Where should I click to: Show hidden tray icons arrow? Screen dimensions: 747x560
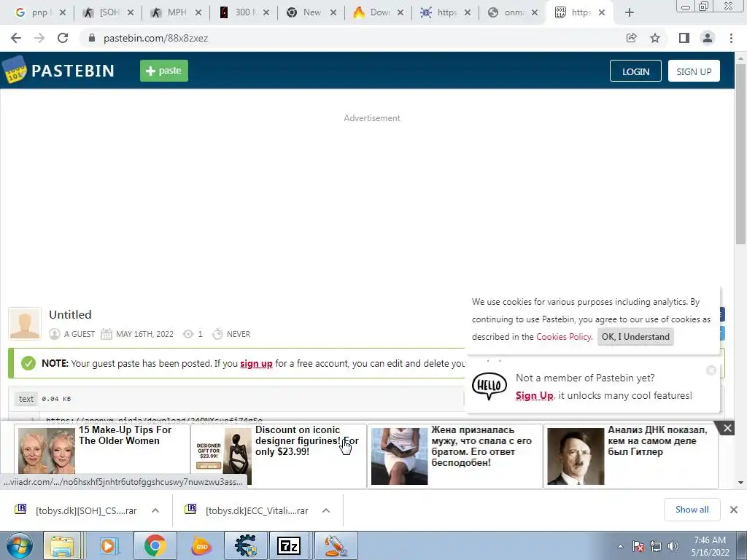click(x=620, y=547)
